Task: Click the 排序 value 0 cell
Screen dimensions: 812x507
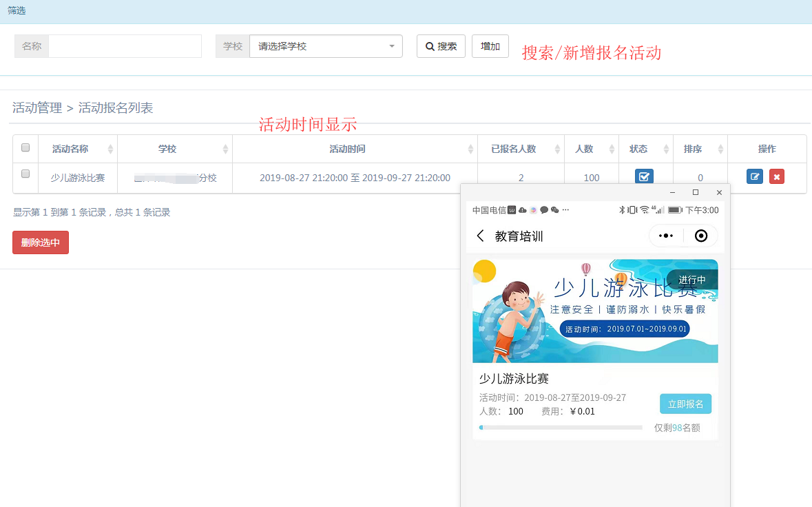Action: pyautogui.click(x=700, y=178)
